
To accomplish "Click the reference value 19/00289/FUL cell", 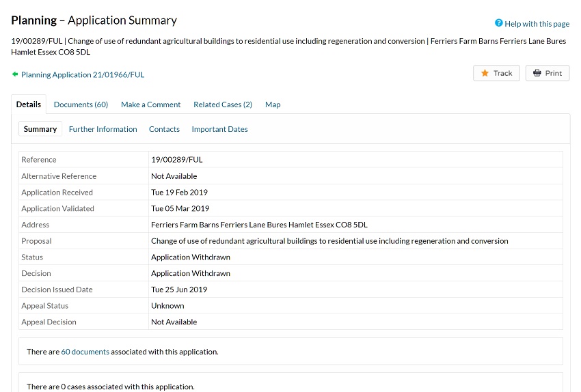I will tap(355, 160).
